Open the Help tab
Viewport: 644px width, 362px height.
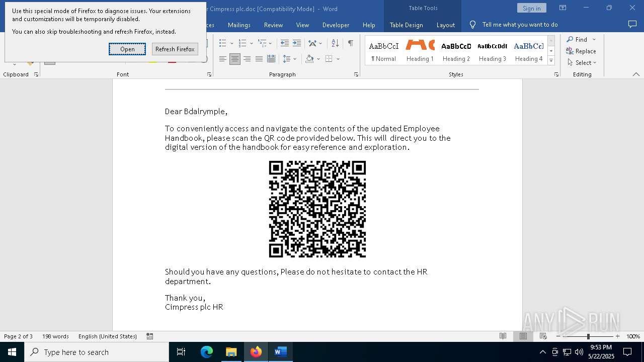tap(369, 25)
